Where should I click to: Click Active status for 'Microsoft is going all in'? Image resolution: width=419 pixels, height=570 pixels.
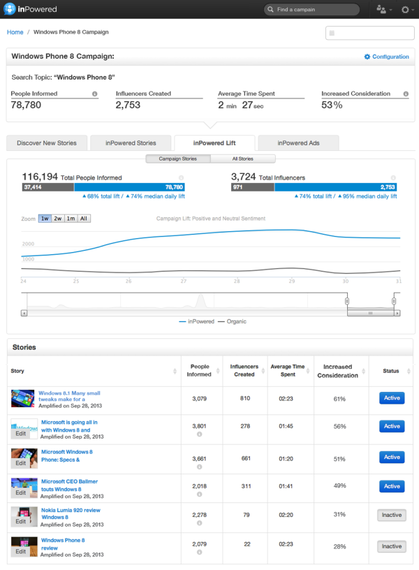(392, 426)
